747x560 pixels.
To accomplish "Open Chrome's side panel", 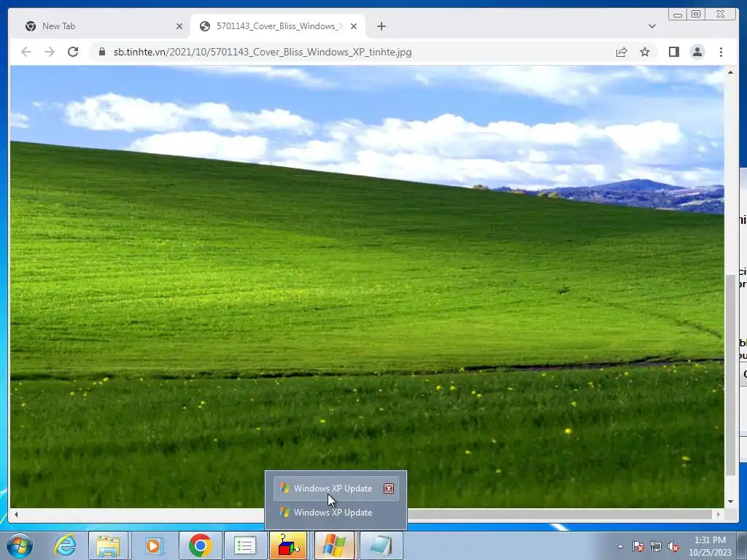I will (673, 52).
